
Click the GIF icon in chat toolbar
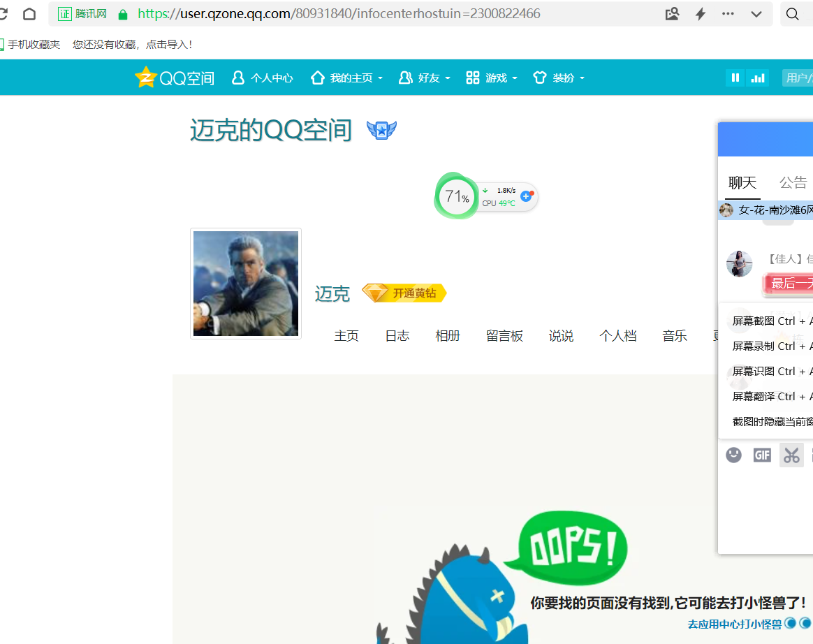[x=762, y=455]
